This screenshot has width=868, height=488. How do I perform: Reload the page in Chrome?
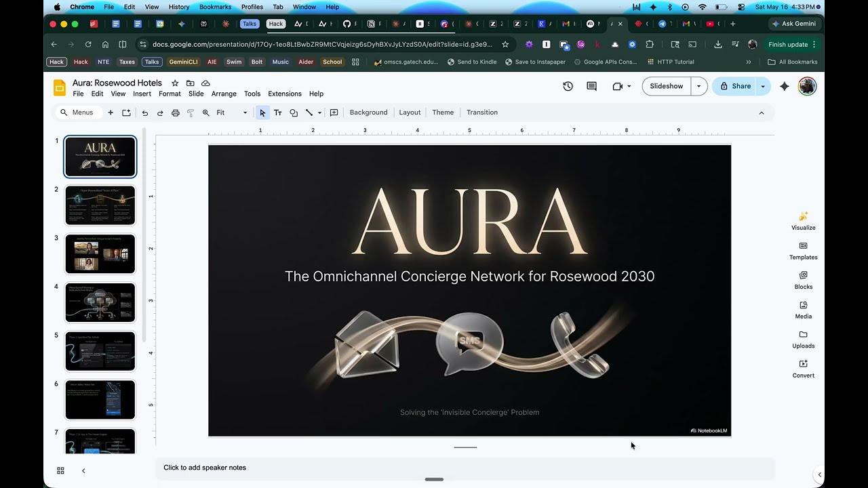(x=88, y=44)
